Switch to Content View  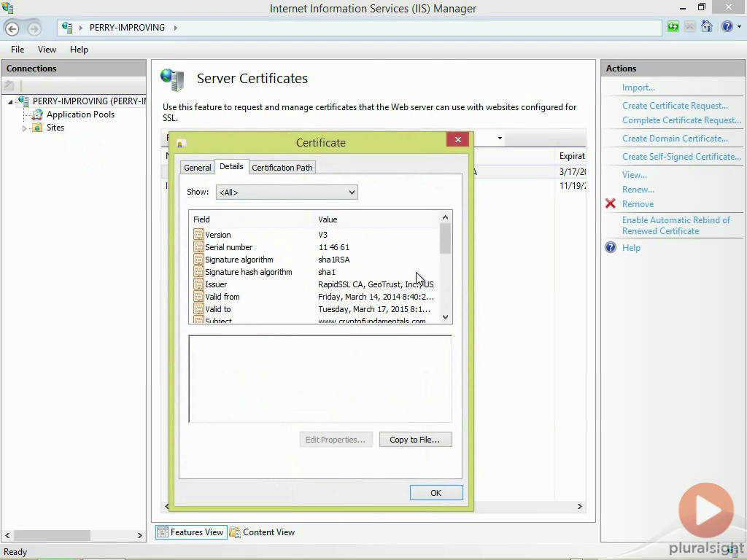(263, 532)
